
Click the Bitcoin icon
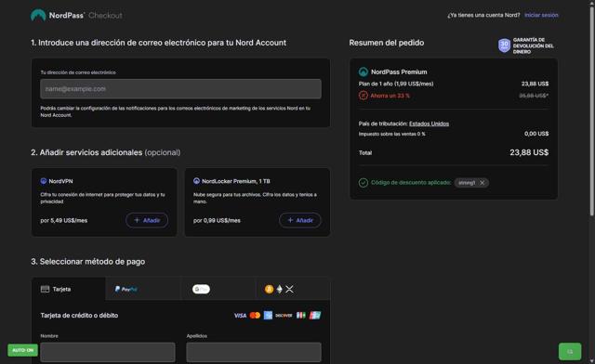[269, 290]
